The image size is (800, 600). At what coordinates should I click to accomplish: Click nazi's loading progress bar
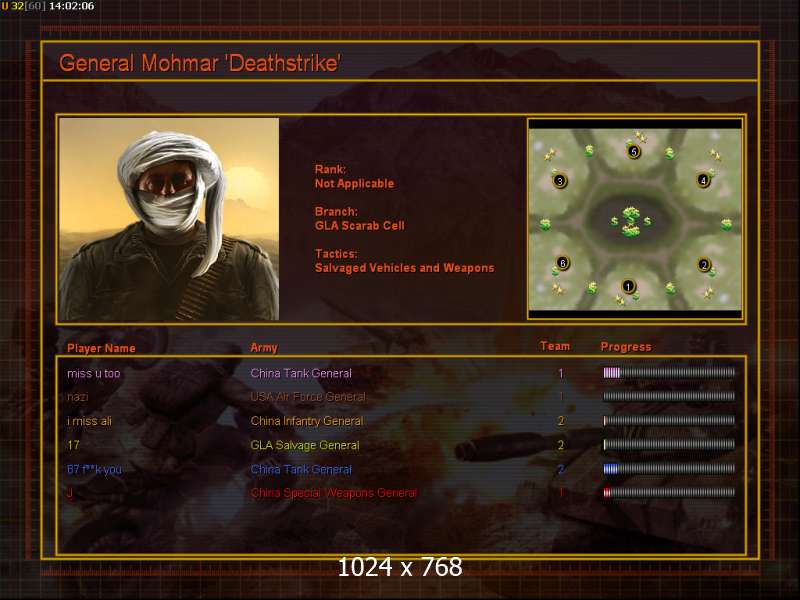[x=669, y=396]
